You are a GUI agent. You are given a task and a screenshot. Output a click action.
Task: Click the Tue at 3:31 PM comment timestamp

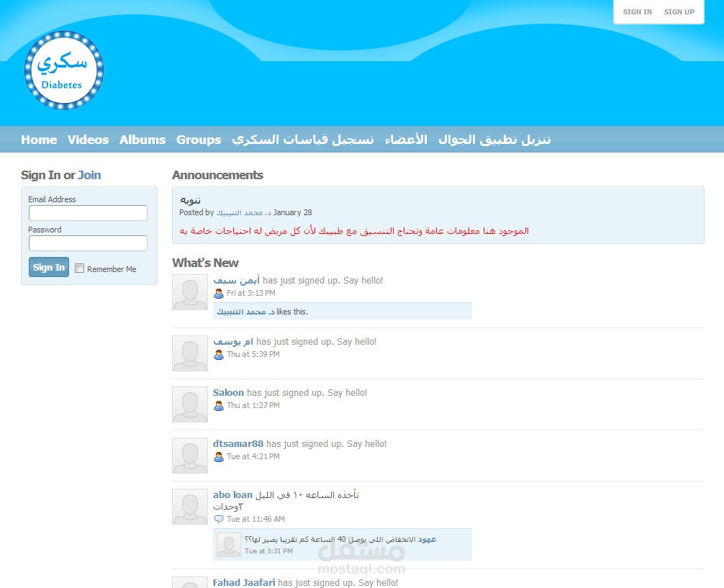pyautogui.click(x=268, y=551)
